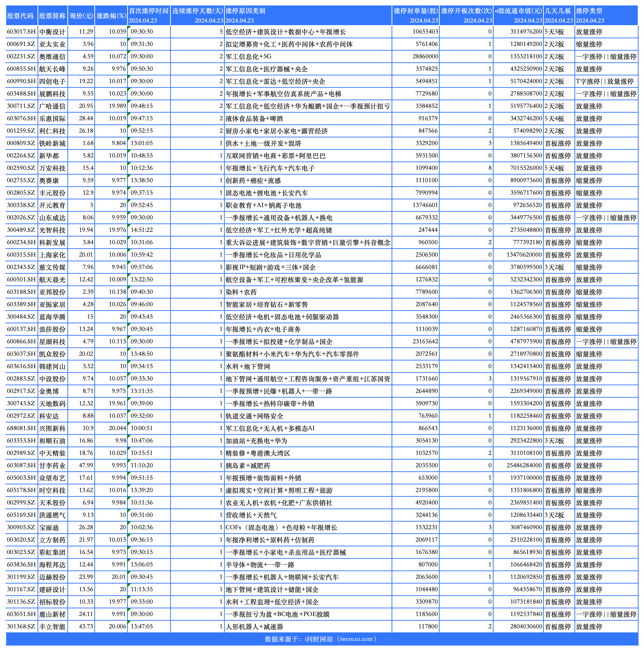Click the '5天5板' cell
This screenshot has width=644, height=651.
(x=554, y=32)
